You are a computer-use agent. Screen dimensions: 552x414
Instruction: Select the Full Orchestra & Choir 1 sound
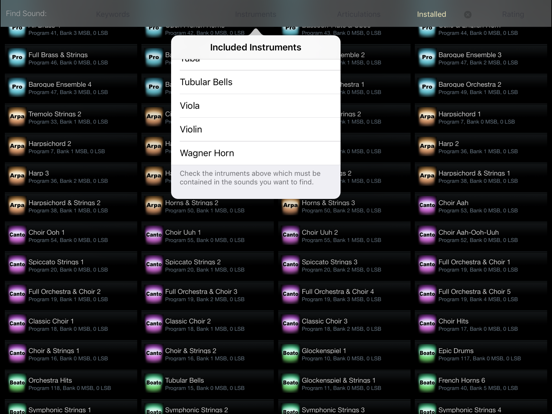point(481,265)
